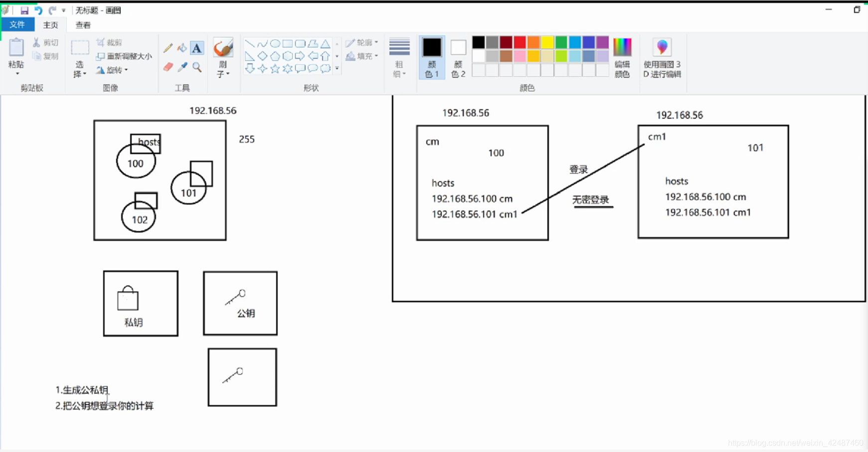The width and height of the screenshot is (868, 452).
Task: Choose the Up arrow shape
Action: [325, 56]
